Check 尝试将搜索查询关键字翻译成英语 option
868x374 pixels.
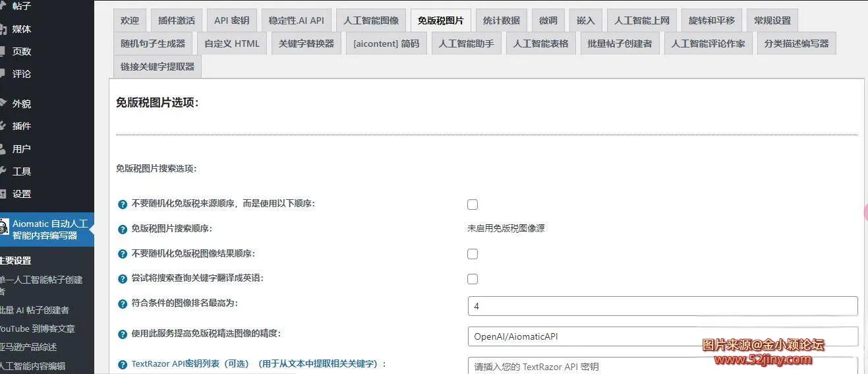coord(472,279)
